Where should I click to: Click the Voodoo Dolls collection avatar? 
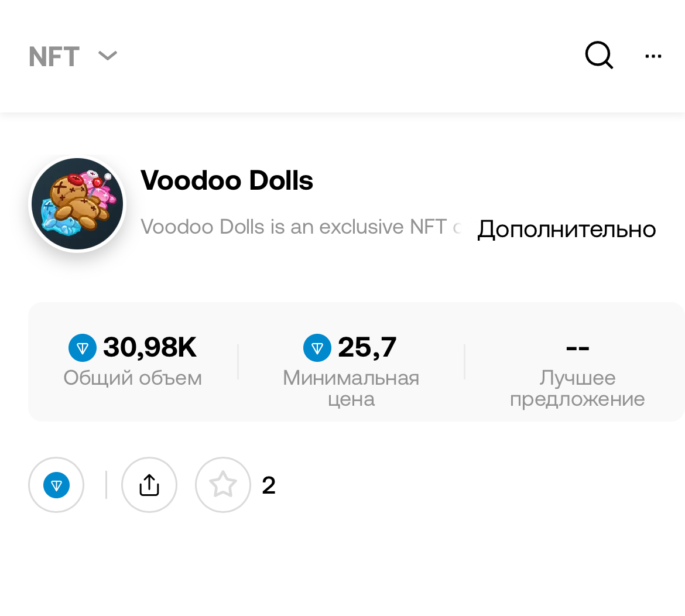[x=77, y=204]
